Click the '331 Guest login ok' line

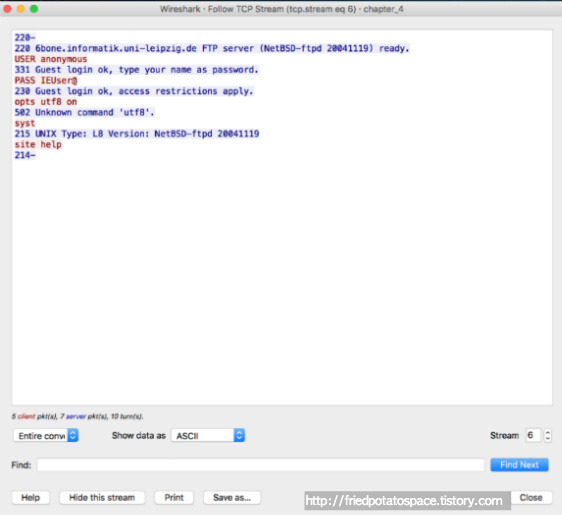136,70
